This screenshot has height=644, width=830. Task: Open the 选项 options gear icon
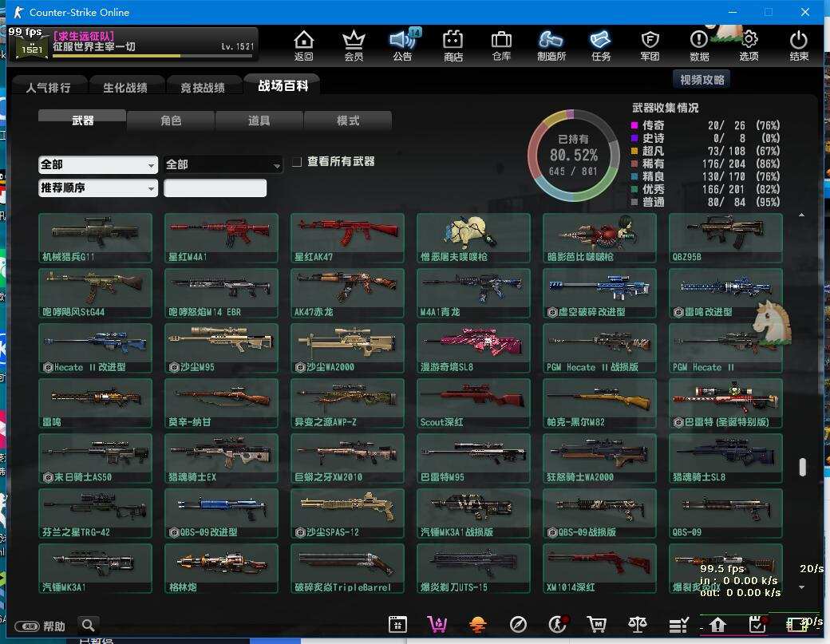tap(749, 45)
